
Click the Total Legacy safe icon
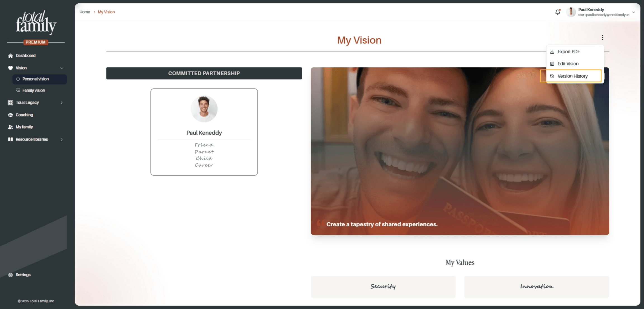10,103
